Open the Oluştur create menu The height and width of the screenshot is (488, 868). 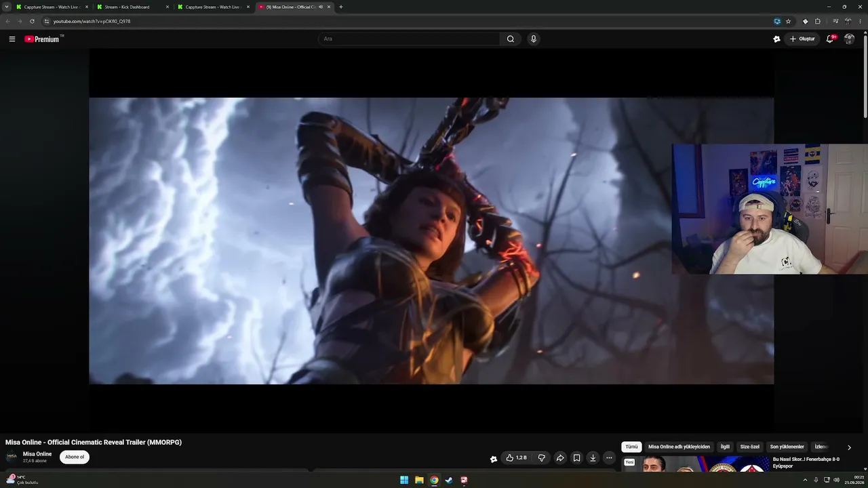(802, 39)
